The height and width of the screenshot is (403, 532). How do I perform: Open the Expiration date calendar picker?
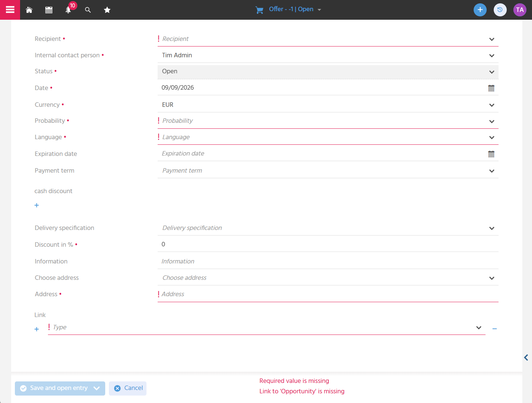point(491,154)
